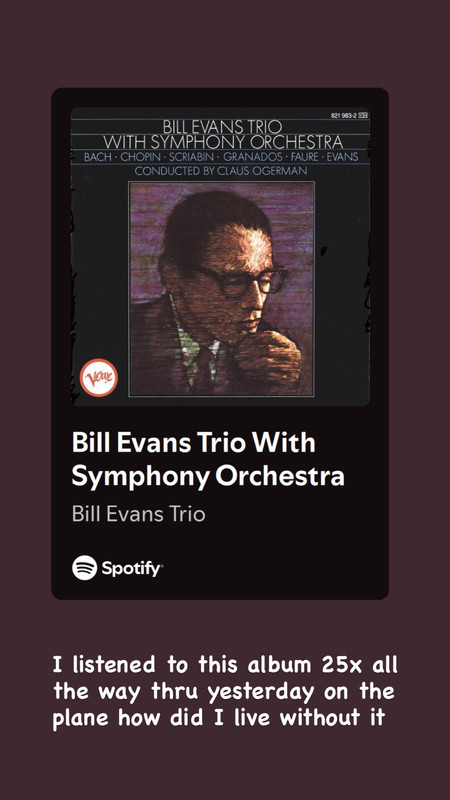Image resolution: width=450 pixels, height=800 pixels.
Task: Tap the caption line plane how did I live
Action: click(x=219, y=718)
